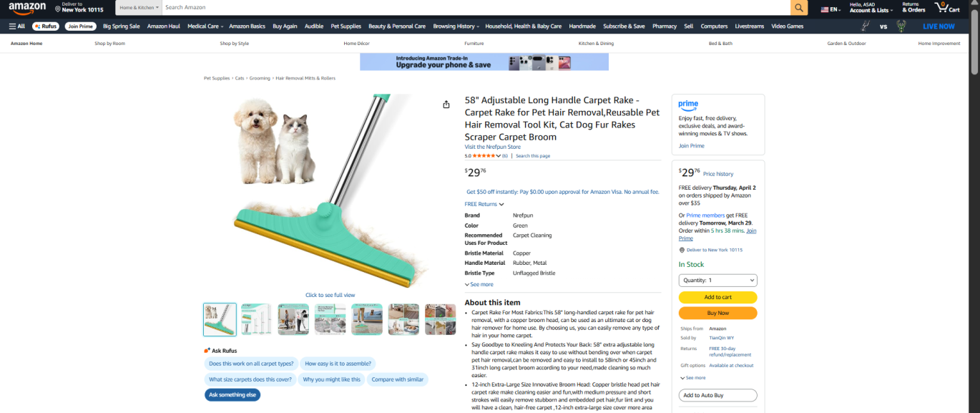The image size is (980, 413).
Task: Select the Kitchen & Dining tab
Action: pos(596,44)
